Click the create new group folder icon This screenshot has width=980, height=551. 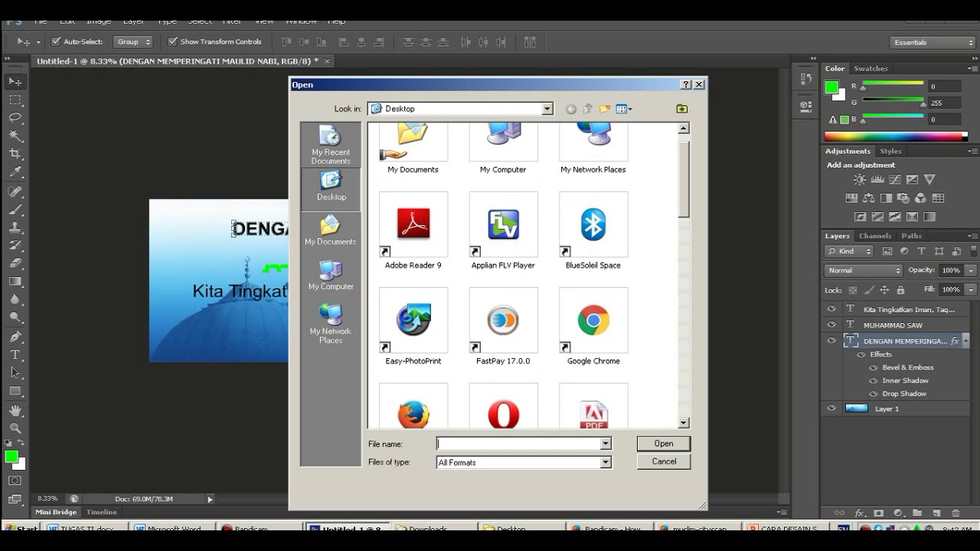[x=917, y=513]
